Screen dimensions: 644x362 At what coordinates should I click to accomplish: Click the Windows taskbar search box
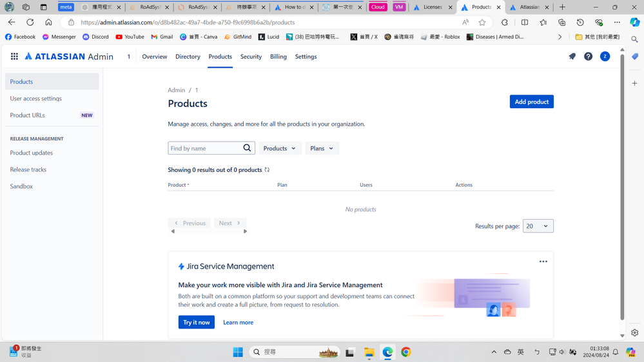coord(295,352)
